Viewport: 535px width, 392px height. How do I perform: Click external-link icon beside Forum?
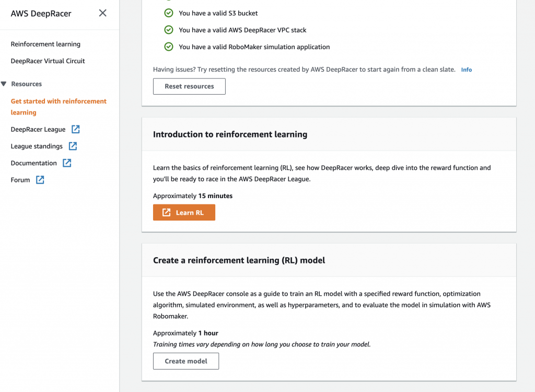[x=40, y=180]
